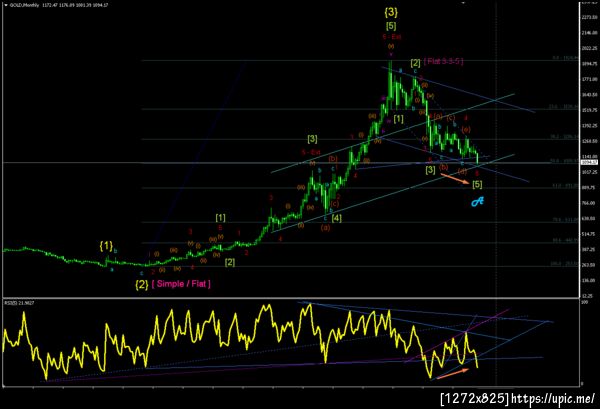Click the 1771.00 price axis value
The height and width of the screenshot is (409, 600).
(x=589, y=79)
